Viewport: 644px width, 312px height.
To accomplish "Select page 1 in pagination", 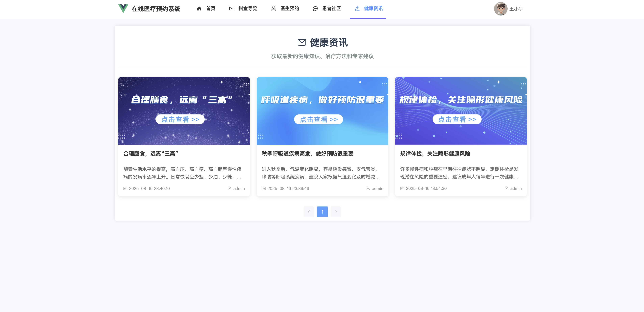I will 322,212.
